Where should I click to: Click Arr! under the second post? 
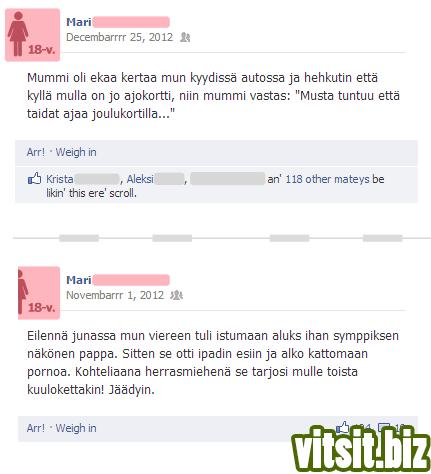tap(36, 428)
